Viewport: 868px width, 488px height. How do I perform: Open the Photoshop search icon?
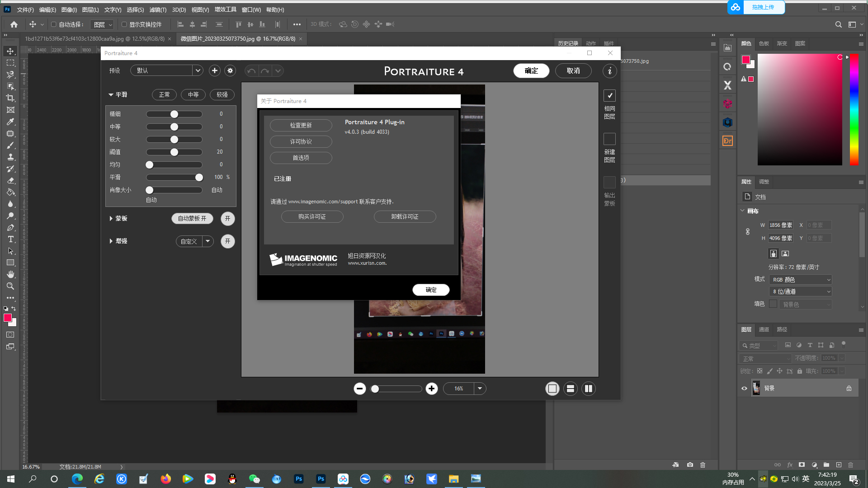pyautogui.click(x=839, y=24)
